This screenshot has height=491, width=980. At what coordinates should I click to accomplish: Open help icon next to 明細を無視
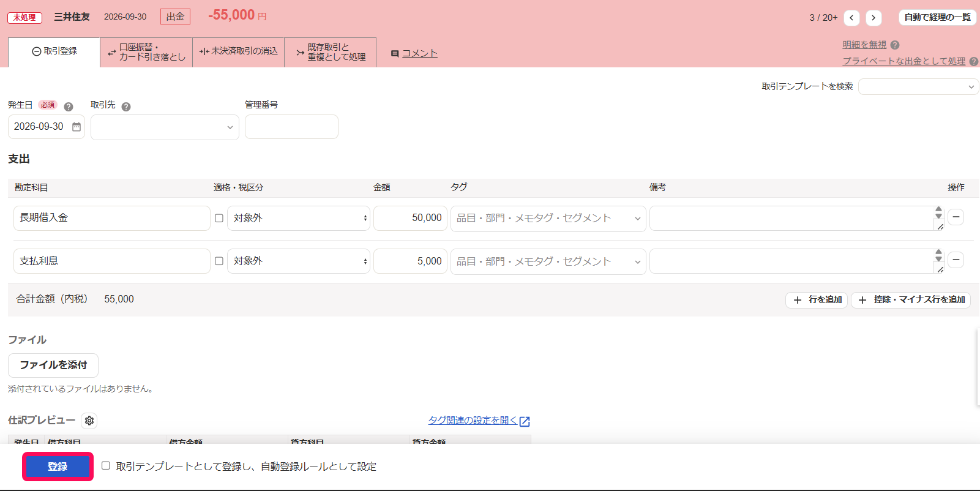tap(895, 45)
